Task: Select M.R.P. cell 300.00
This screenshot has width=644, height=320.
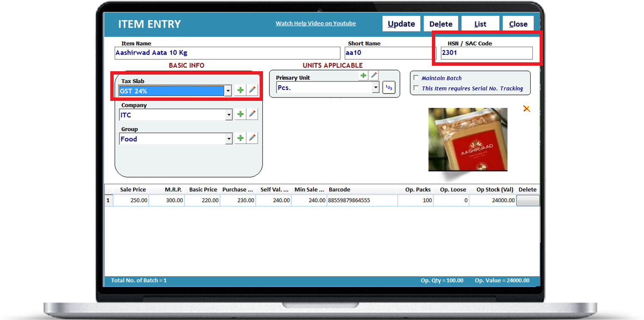Action: [166, 200]
